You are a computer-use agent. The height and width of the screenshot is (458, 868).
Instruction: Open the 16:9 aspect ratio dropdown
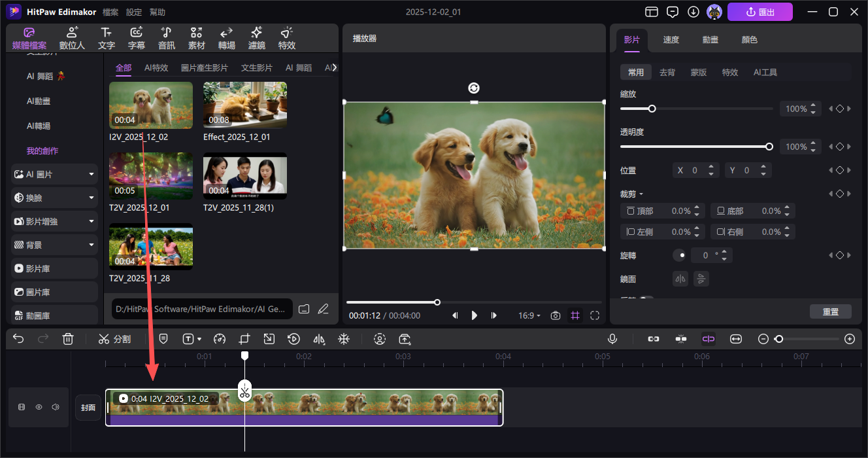(529, 315)
